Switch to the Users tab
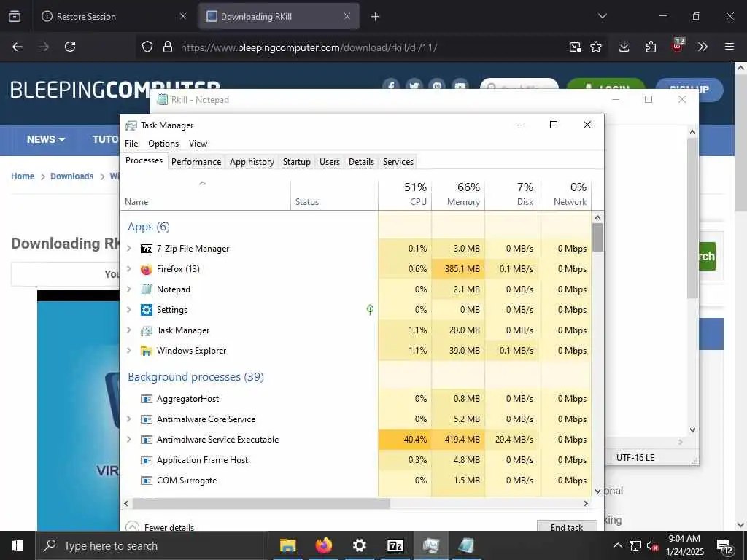 pos(330,162)
